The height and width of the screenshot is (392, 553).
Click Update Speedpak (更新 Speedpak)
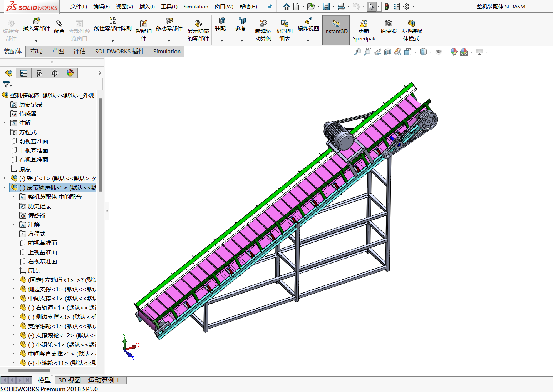coord(364,30)
